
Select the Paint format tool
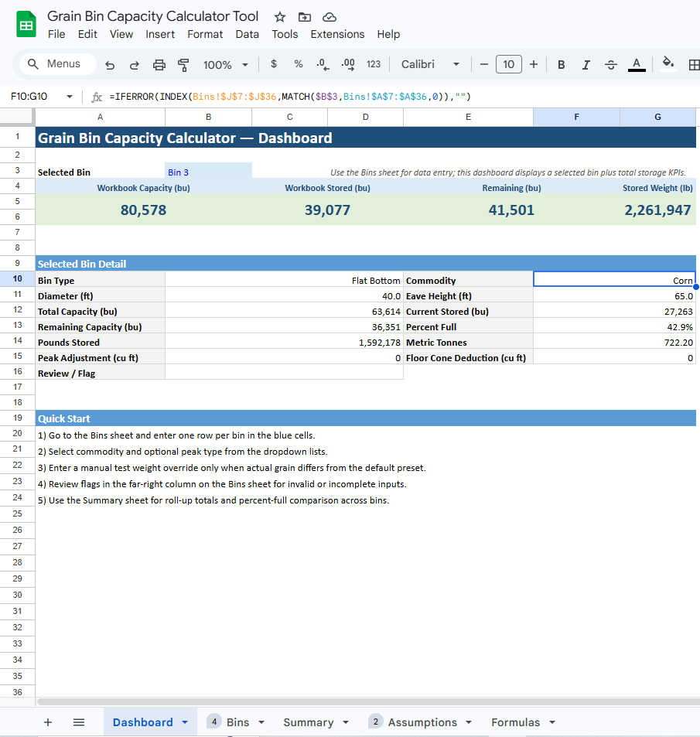pyautogui.click(x=183, y=65)
